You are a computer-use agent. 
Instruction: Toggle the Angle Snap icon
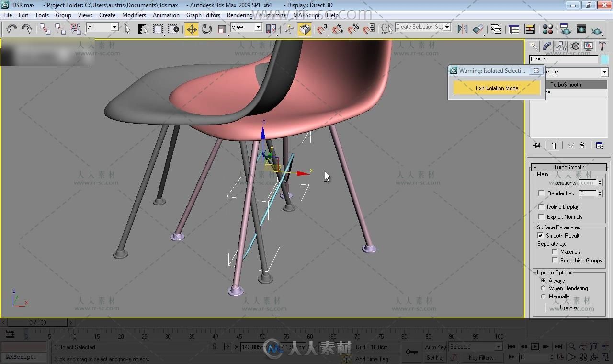coord(338,29)
